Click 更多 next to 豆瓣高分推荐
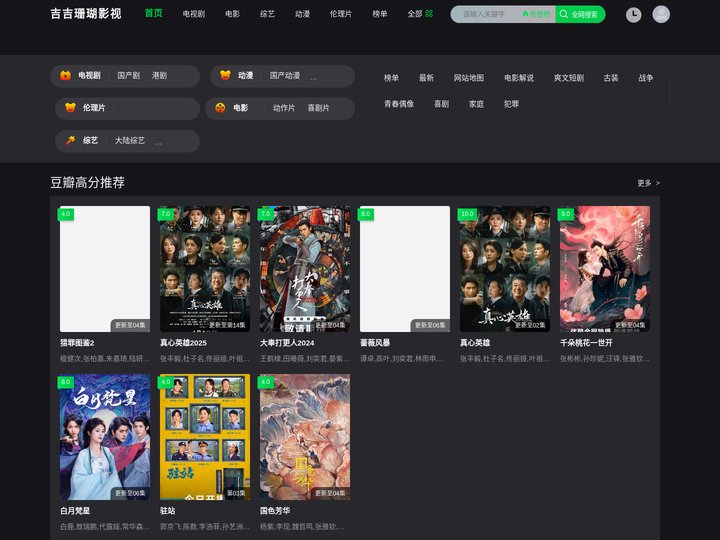The width and height of the screenshot is (720, 540). 648,183
